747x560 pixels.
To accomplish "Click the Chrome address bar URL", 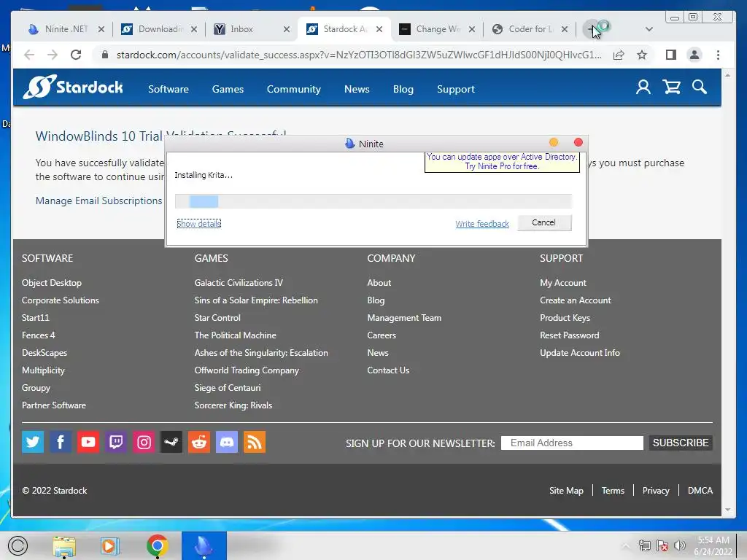I will click(x=359, y=55).
